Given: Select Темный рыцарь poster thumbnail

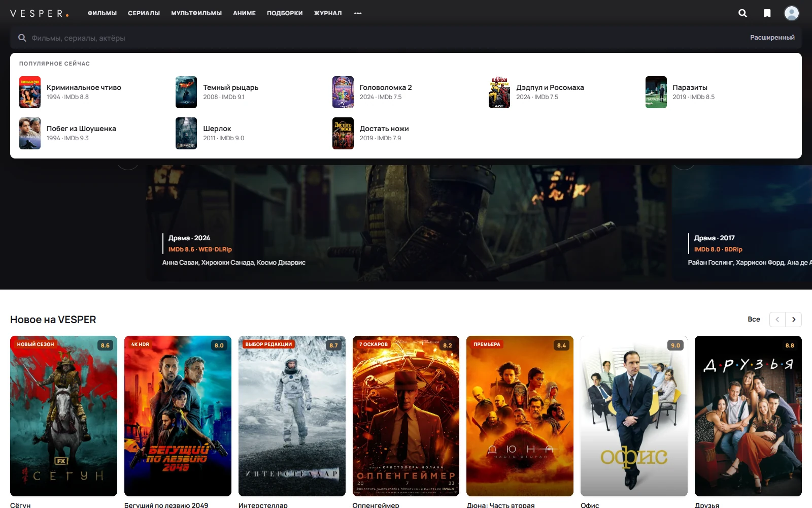Looking at the screenshot, I should pyautogui.click(x=186, y=92).
